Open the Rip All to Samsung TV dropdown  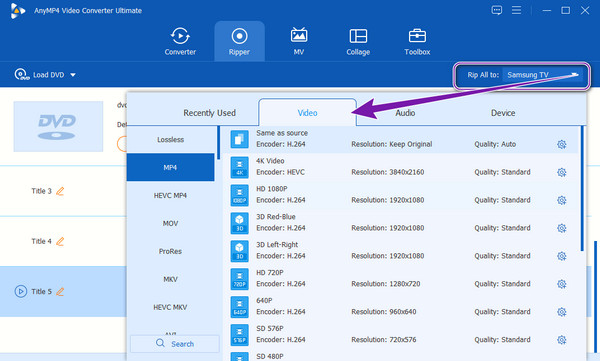pos(542,75)
